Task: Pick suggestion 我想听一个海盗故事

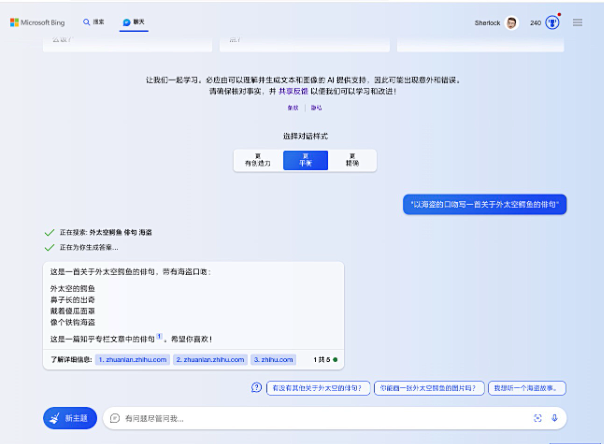Action: [527, 388]
